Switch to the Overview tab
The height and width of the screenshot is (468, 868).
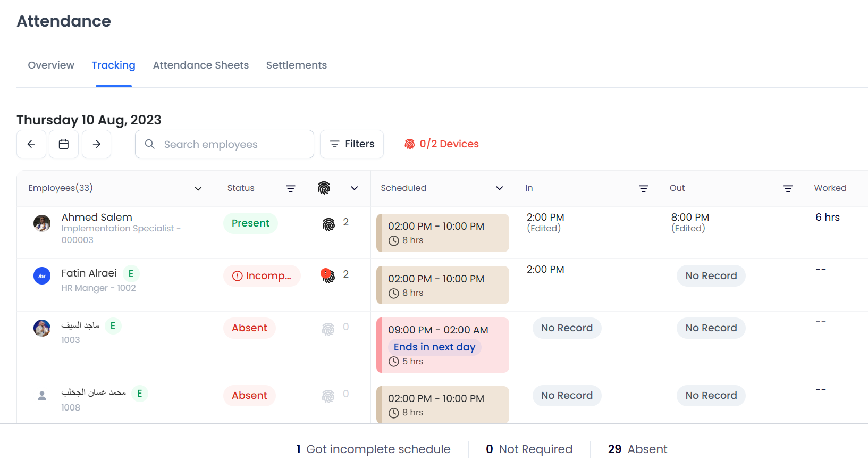(x=51, y=65)
